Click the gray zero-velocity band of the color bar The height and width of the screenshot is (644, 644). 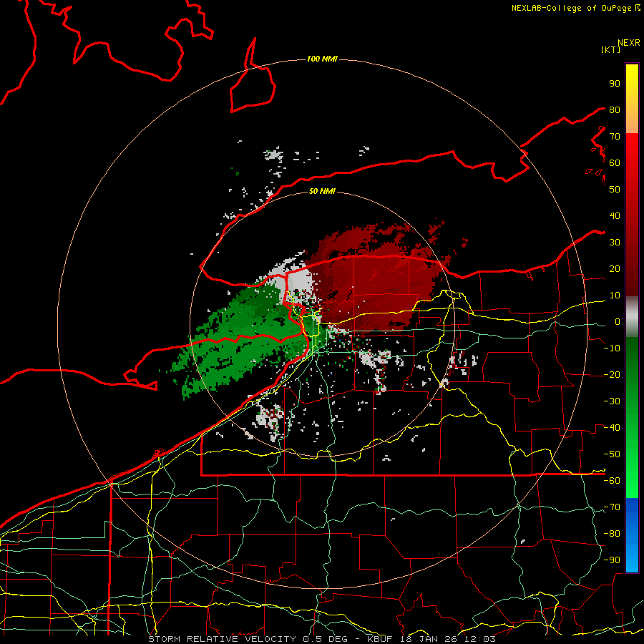coord(632,316)
